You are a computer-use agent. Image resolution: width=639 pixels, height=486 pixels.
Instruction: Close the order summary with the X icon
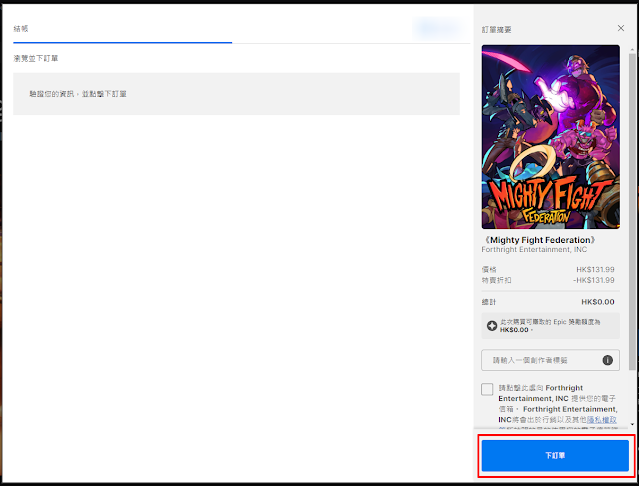(621, 28)
